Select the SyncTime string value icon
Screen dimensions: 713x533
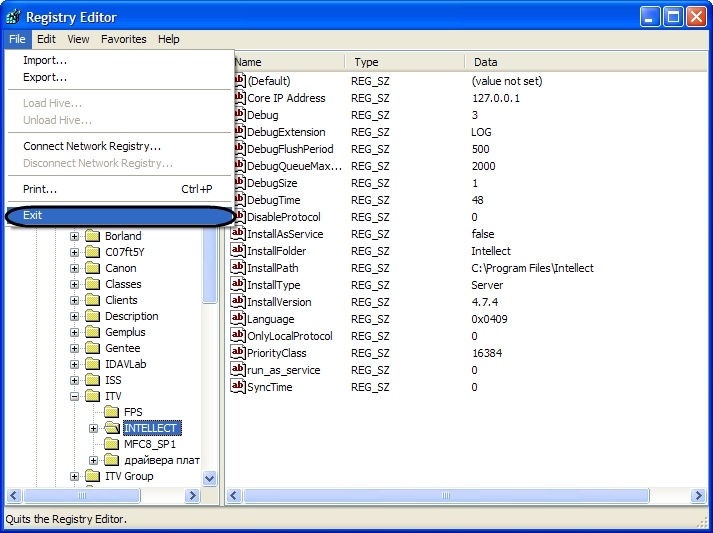239,387
